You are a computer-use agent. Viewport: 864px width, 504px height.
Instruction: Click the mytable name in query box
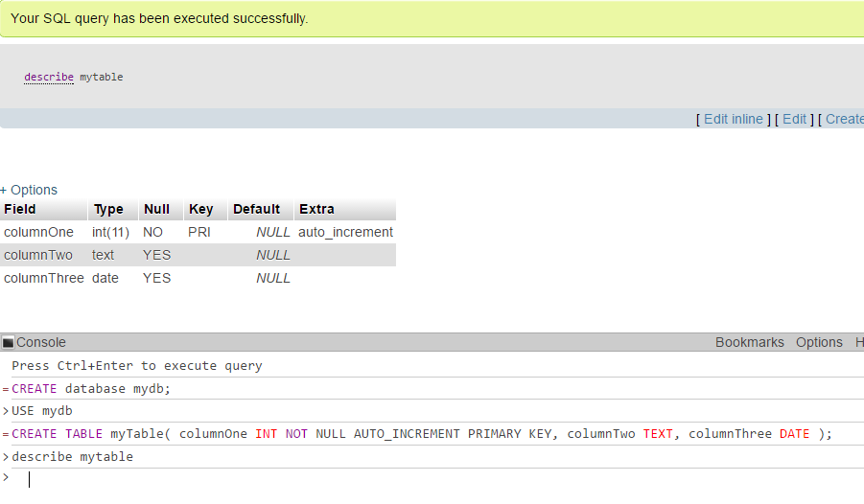pos(102,77)
